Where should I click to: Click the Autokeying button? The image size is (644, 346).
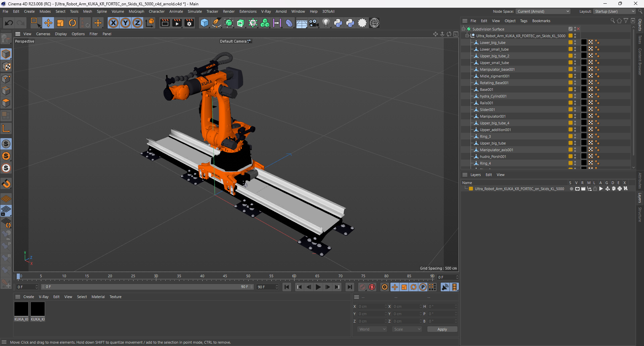coord(372,287)
